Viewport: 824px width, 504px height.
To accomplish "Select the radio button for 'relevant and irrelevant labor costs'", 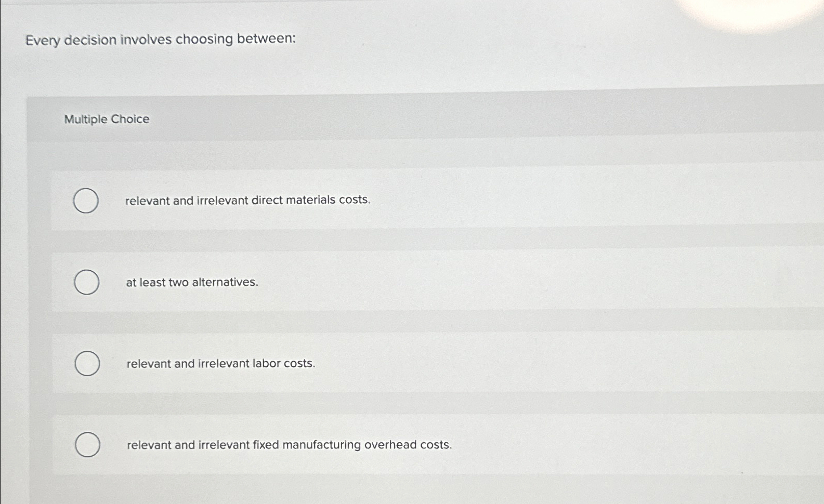I will (88, 364).
